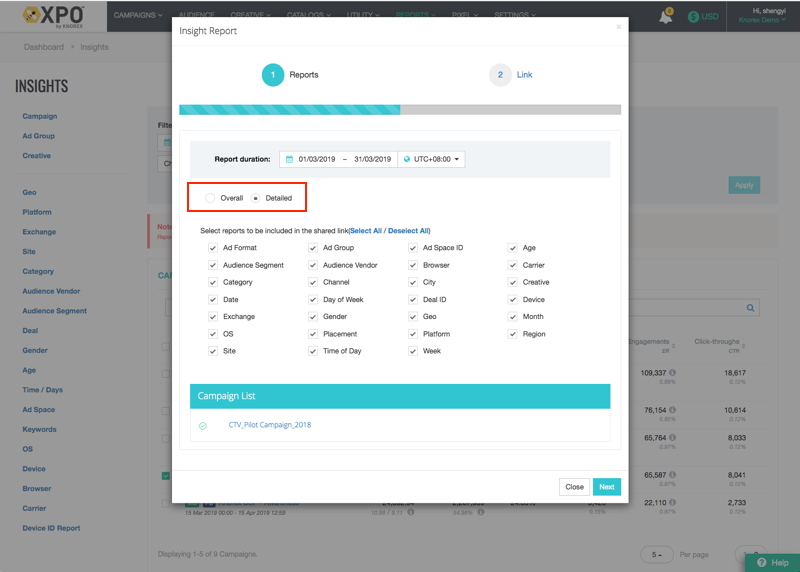Open Geo insights in the sidebar
This screenshot has height=572, width=800.
tap(30, 193)
